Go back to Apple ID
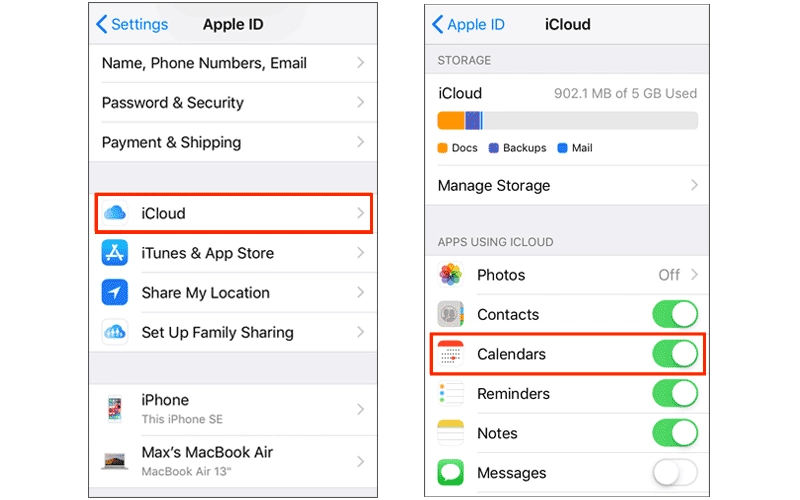Viewport: 800px width, 500px height. (468, 24)
